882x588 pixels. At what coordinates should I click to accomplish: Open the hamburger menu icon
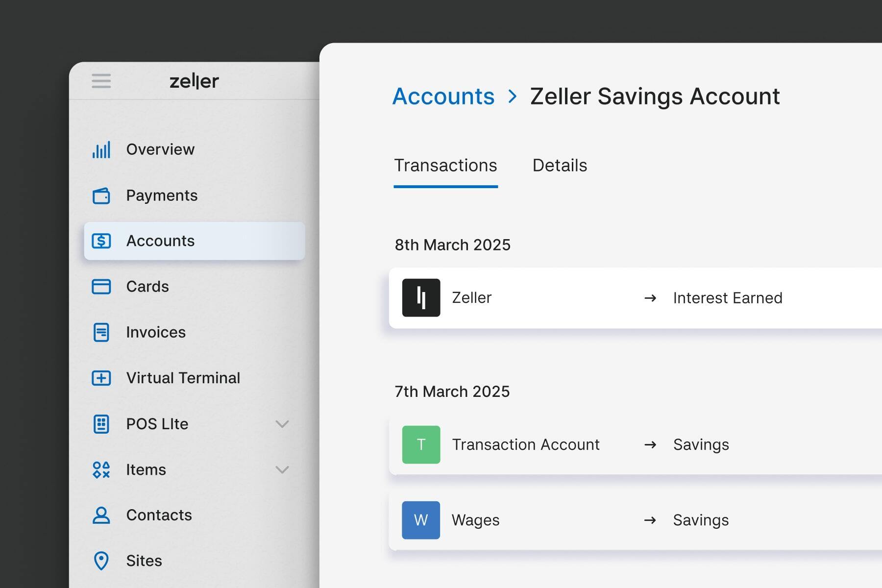coord(101,81)
